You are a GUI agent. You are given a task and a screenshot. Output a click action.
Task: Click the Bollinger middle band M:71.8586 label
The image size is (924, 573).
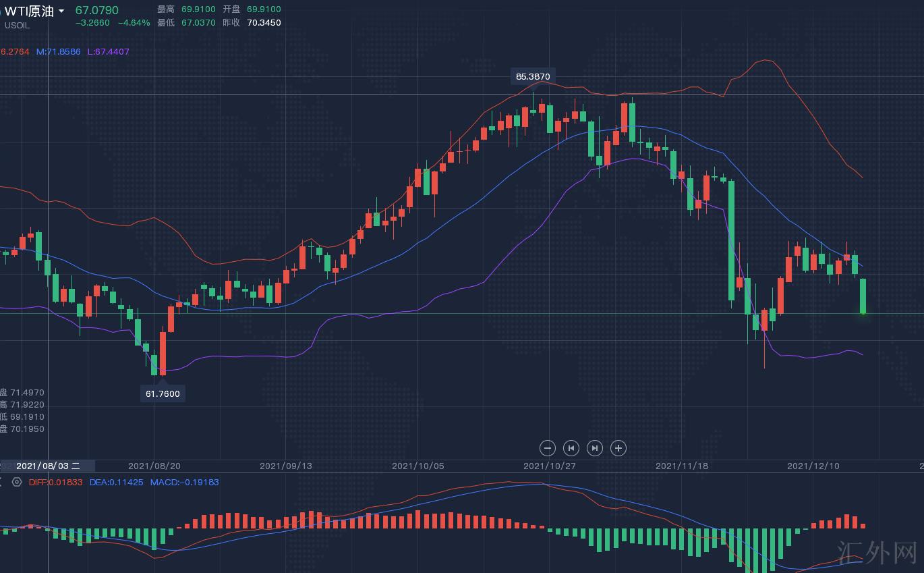[59, 51]
